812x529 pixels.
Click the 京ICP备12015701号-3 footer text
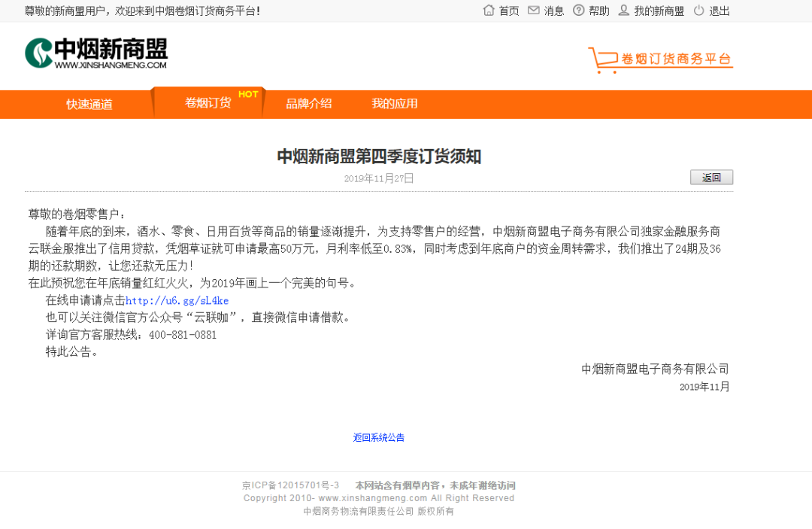coord(290,485)
